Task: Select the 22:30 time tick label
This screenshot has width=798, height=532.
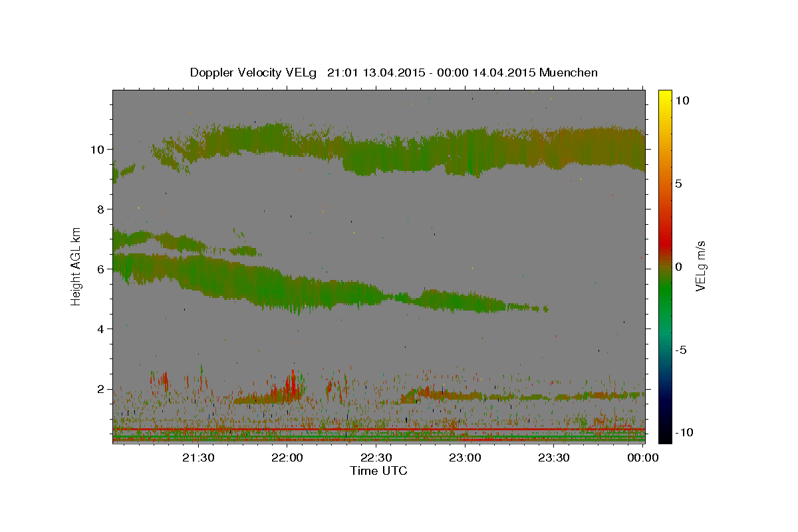Action: click(x=376, y=458)
